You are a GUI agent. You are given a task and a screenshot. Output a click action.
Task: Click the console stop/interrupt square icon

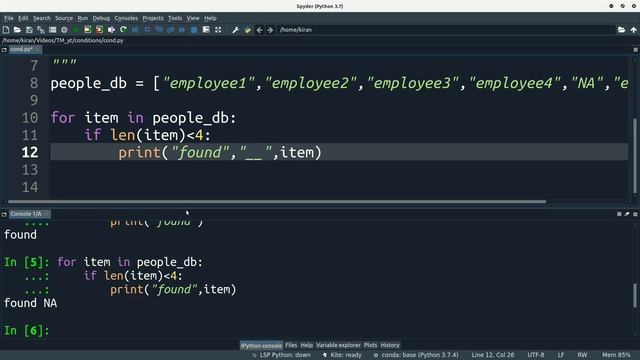[619, 214]
